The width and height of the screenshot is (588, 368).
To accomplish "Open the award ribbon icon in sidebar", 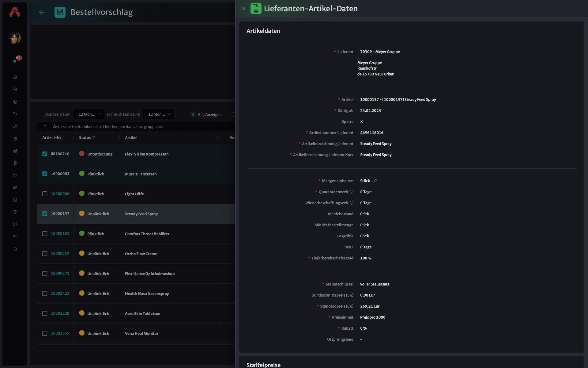I will [x=15, y=163].
